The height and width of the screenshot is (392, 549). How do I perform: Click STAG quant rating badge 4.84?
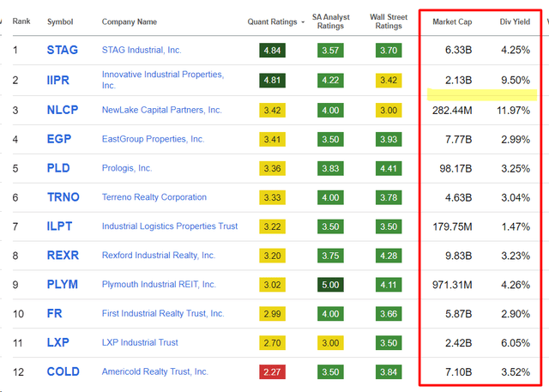pos(273,51)
